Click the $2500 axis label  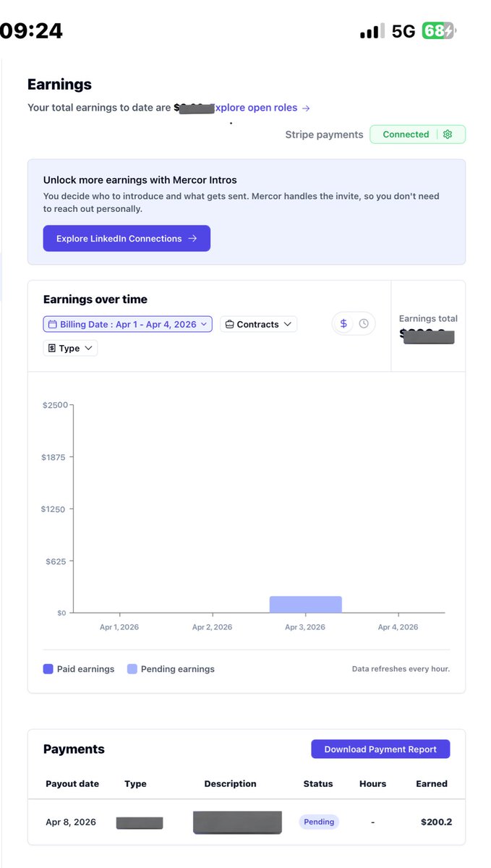click(x=55, y=405)
